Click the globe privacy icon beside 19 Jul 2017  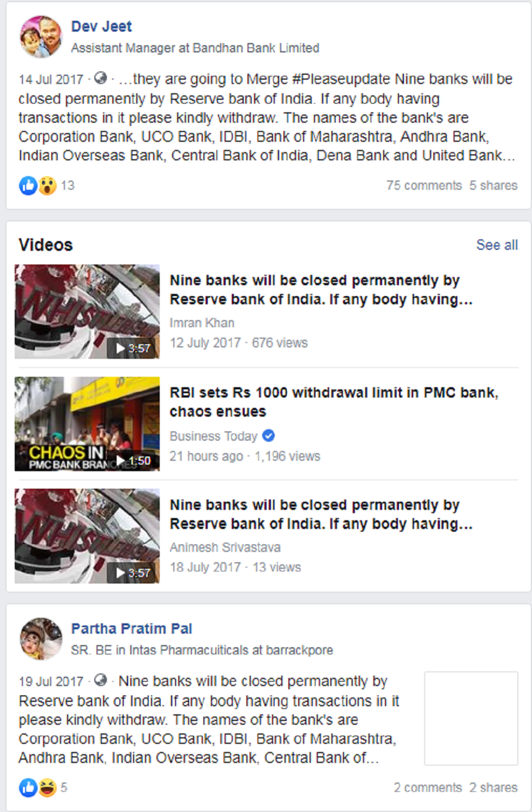click(100, 680)
